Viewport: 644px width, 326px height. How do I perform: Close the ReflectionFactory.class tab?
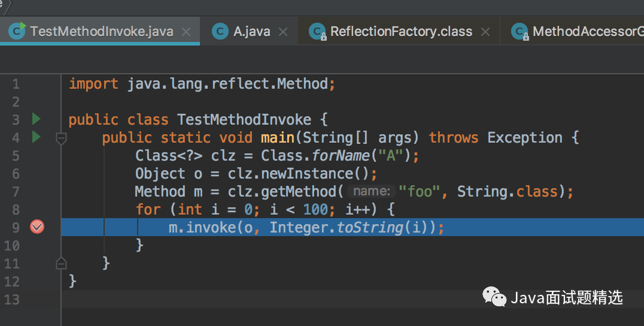tap(485, 32)
